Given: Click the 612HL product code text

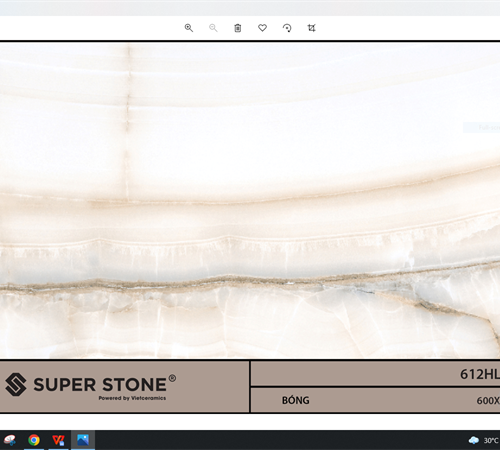Looking at the screenshot, I should (x=480, y=374).
